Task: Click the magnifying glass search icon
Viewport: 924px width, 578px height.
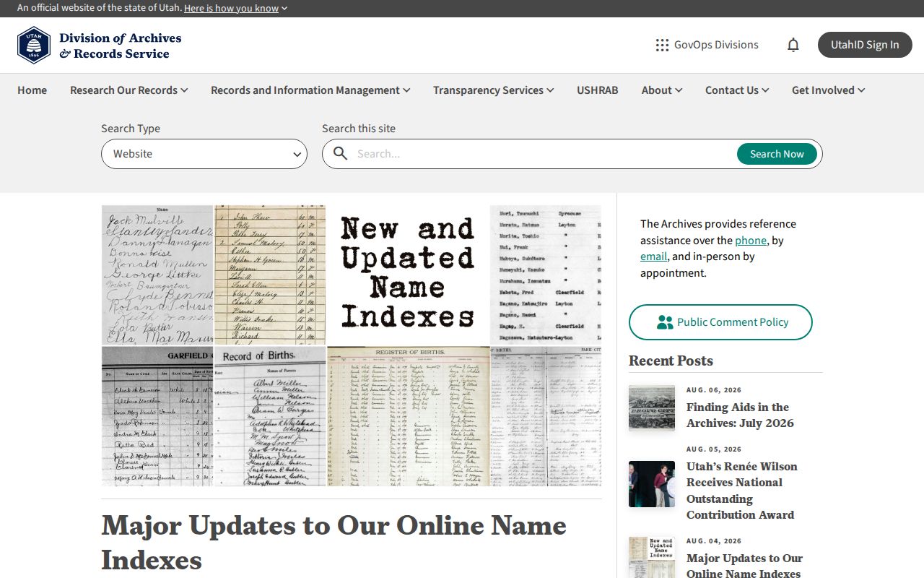Action: coord(340,153)
